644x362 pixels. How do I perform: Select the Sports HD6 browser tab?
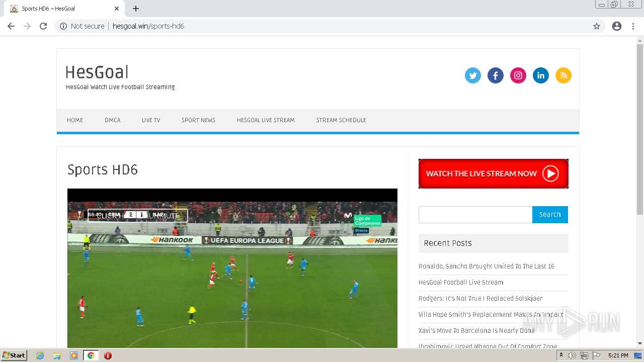[x=64, y=9]
